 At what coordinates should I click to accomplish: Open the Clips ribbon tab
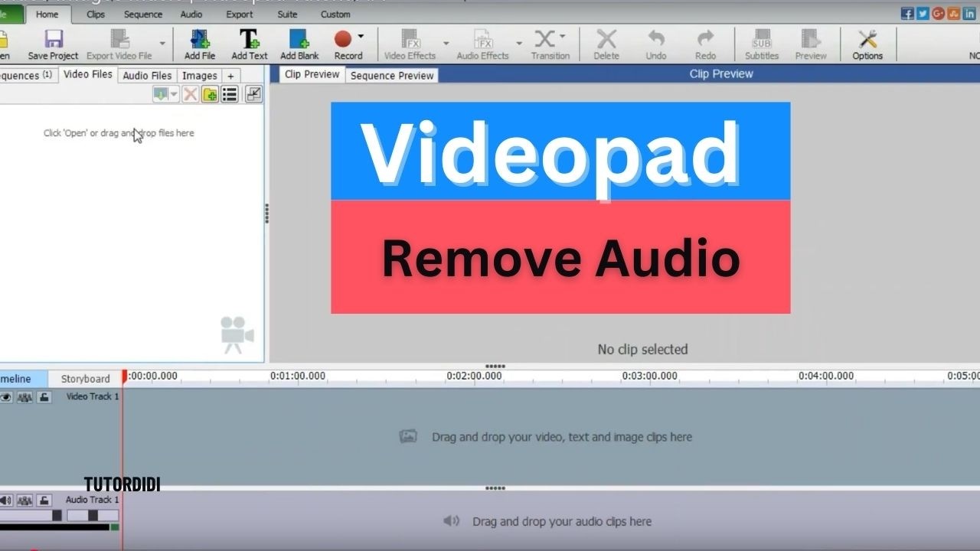(96, 14)
